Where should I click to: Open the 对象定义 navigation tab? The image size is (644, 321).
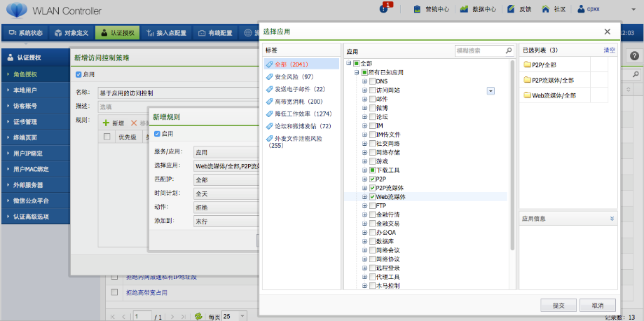(x=71, y=33)
